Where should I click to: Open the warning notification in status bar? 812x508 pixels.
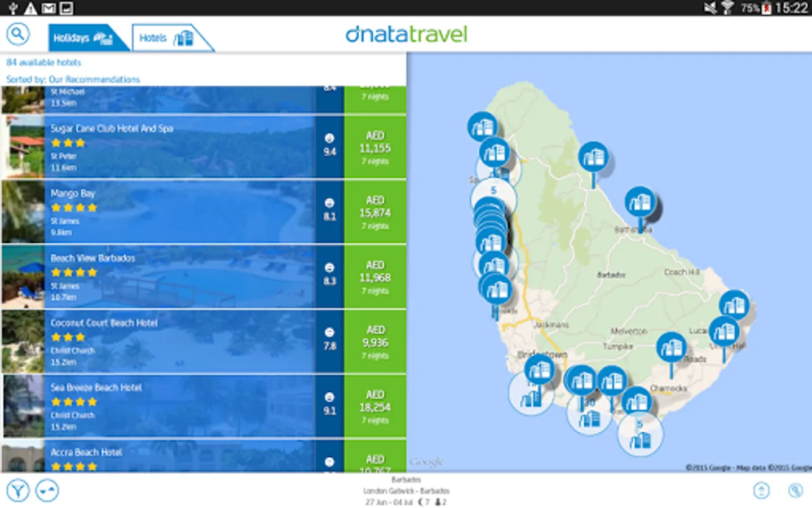(x=30, y=8)
